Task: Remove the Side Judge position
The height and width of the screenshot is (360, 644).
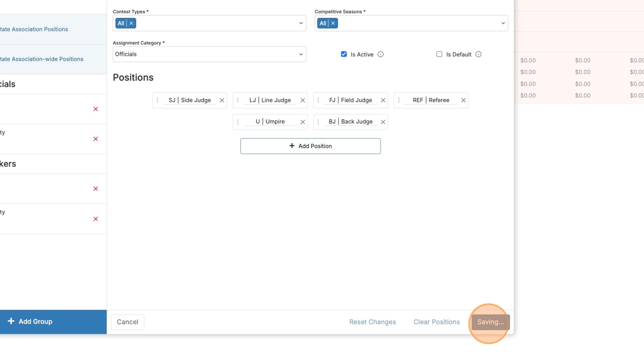Action: (x=222, y=101)
